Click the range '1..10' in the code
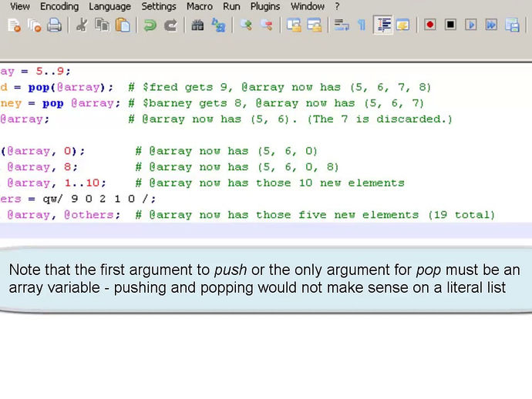Image resolution: width=532 pixels, height=399 pixels. (82, 183)
